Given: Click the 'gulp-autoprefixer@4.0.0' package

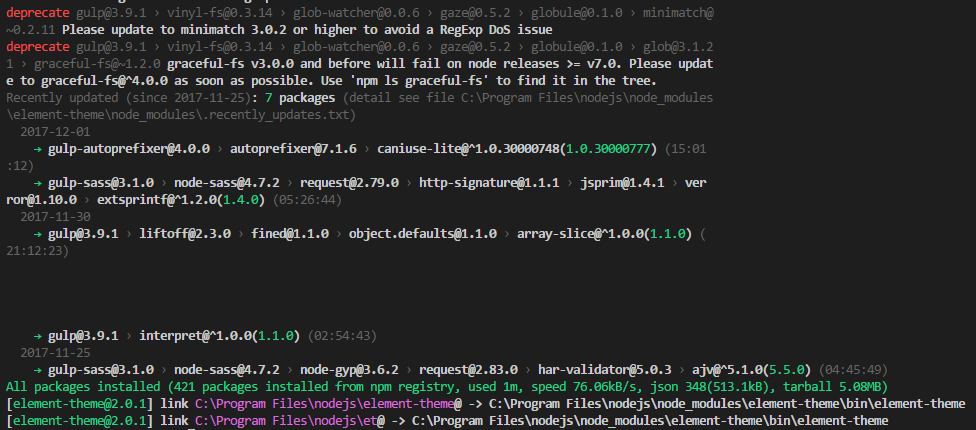Looking at the screenshot, I should coord(129,149).
